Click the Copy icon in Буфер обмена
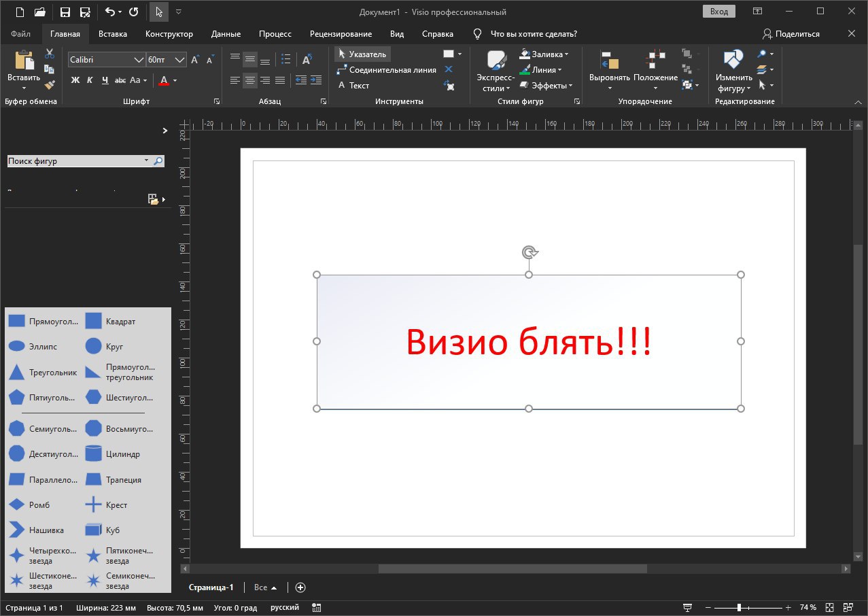 coord(50,69)
